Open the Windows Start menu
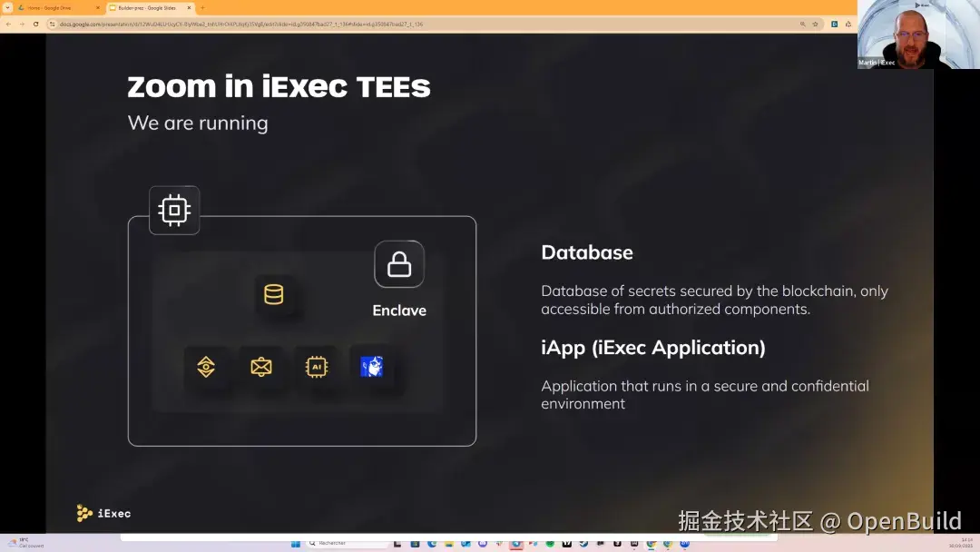This screenshot has width=980, height=552. (x=296, y=543)
